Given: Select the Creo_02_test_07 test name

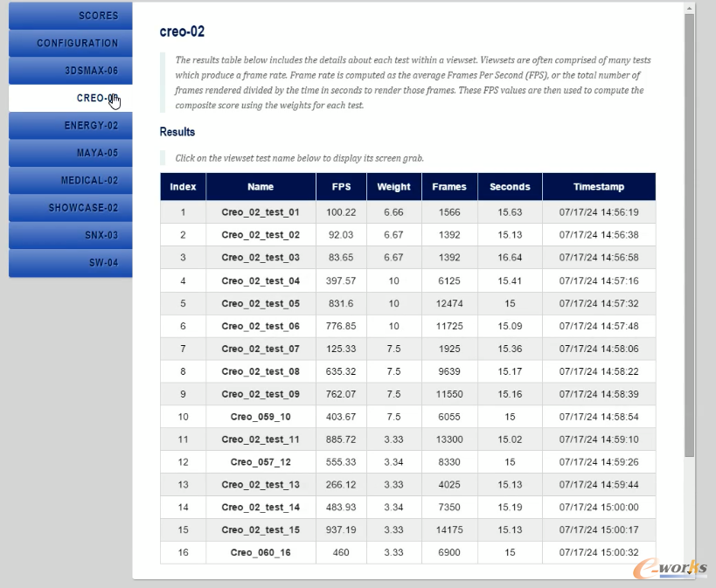Looking at the screenshot, I should [261, 349].
